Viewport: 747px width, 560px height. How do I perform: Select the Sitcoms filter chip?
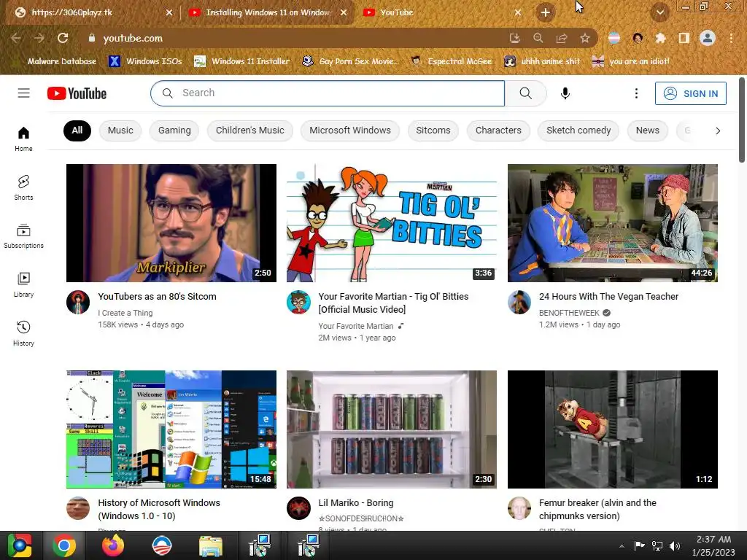coord(433,131)
